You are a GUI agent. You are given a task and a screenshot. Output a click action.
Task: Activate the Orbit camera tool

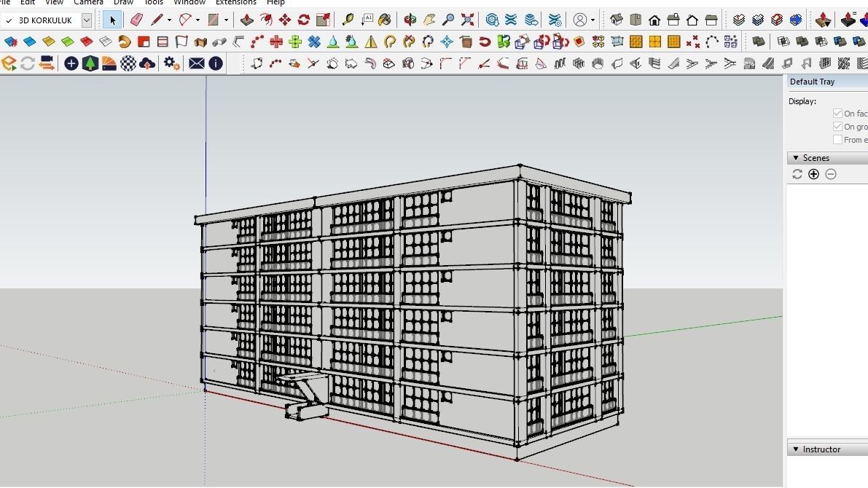(410, 20)
